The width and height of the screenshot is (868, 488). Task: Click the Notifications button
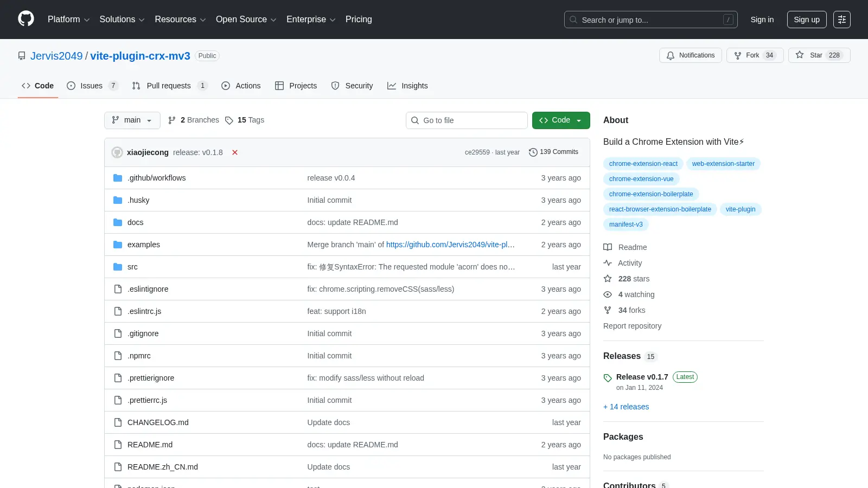(x=691, y=55)
